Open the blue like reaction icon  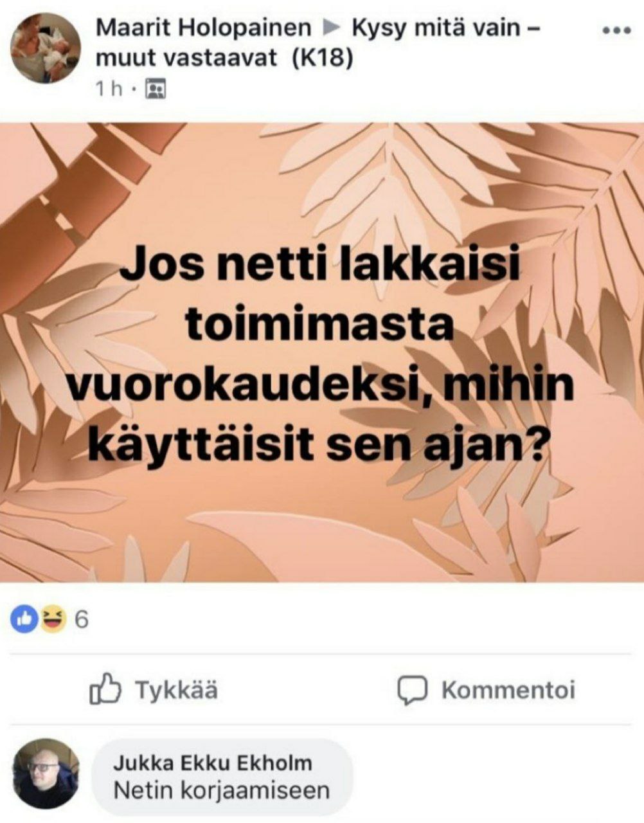pos(23,619)
